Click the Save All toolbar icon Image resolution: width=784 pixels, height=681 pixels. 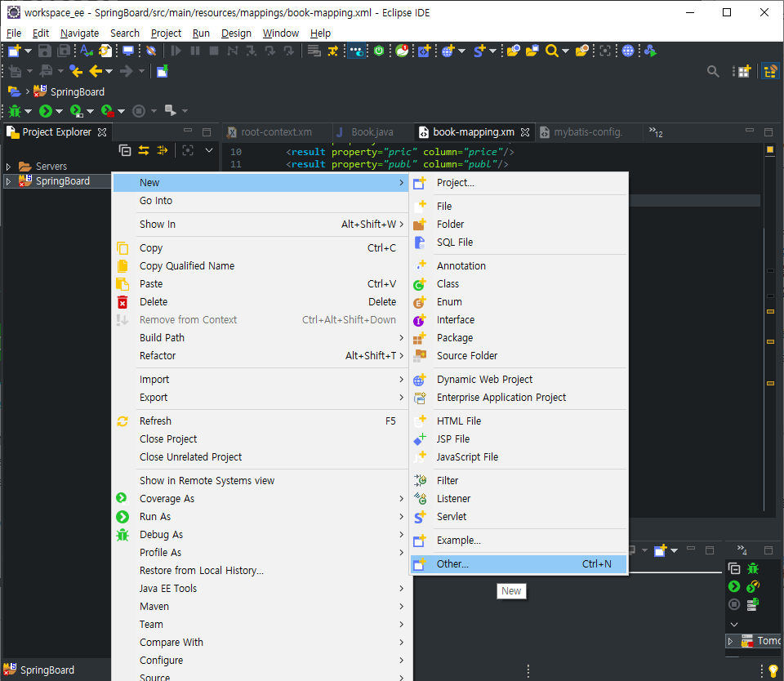point(64,51)
